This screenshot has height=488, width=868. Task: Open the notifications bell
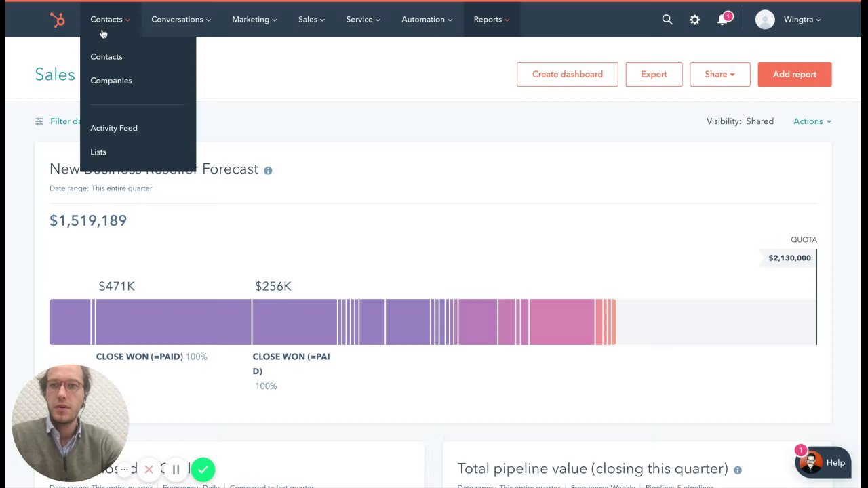(x=722, y=20)
